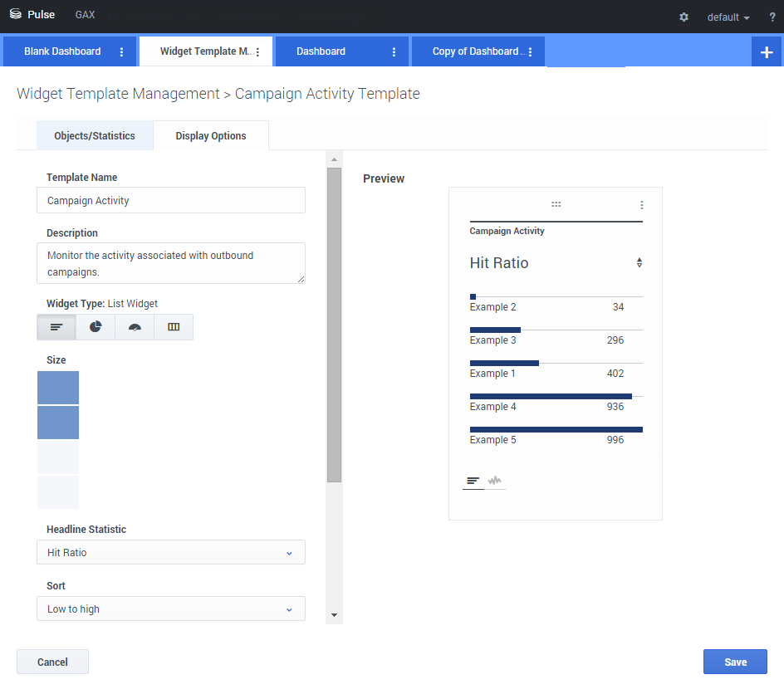The width and height of the screenshot is (784, 699).
Task: Open the settings gear menu
Action: click(684, 17)
